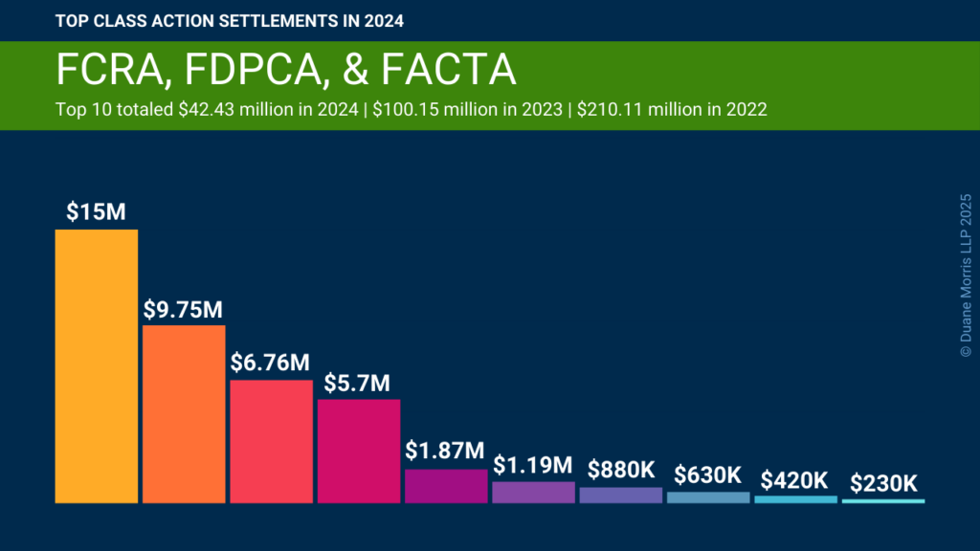
Task: Select the $880K value label
Action: [x=621, y=469]
